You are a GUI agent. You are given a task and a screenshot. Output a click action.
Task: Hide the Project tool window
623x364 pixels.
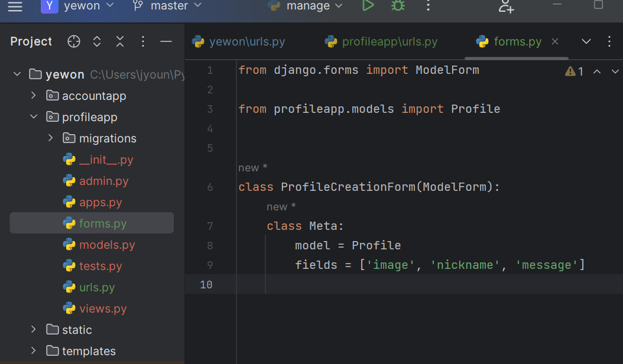point(166,41)
